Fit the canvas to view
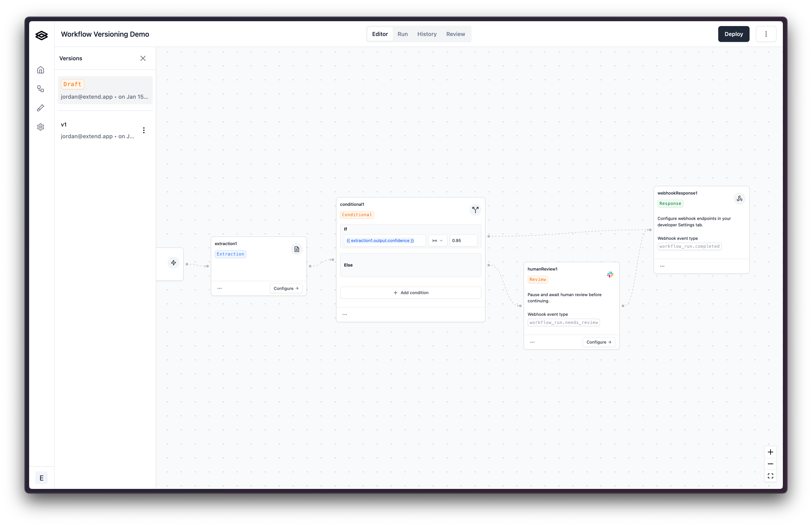 pyautogui.click(x=770, y=476)
